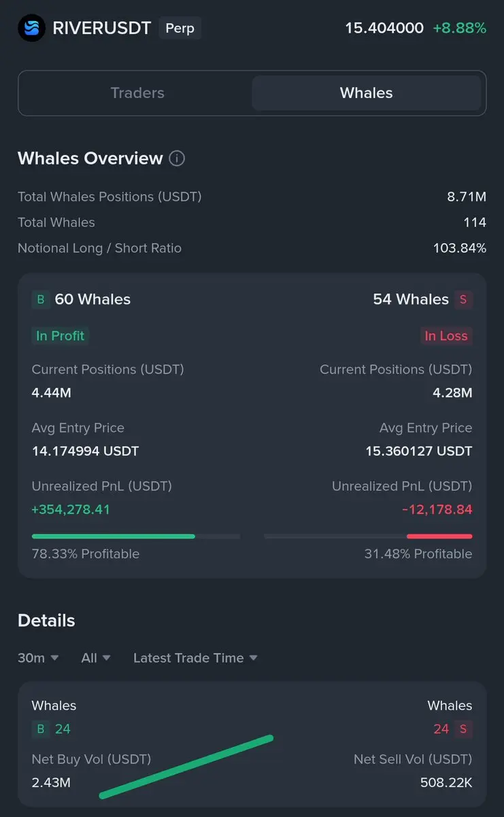Tap the Perp contract badge
Screen dimensions: 504x817
pos(180,28)
